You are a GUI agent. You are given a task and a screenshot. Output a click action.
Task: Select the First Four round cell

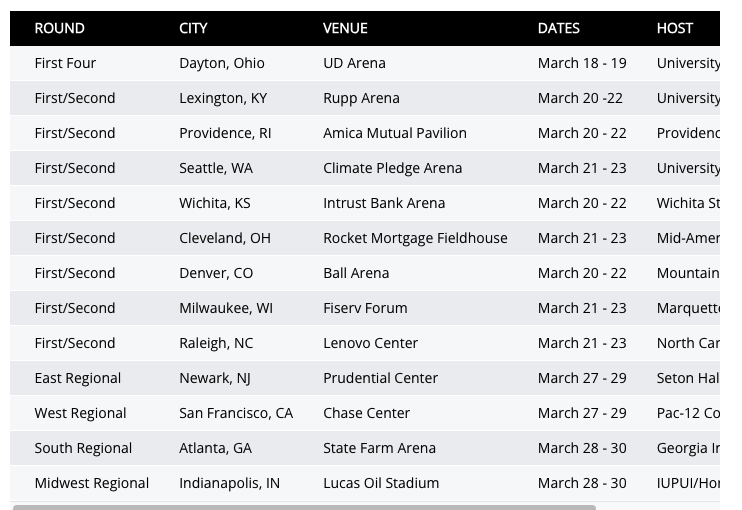click(65, 63)
